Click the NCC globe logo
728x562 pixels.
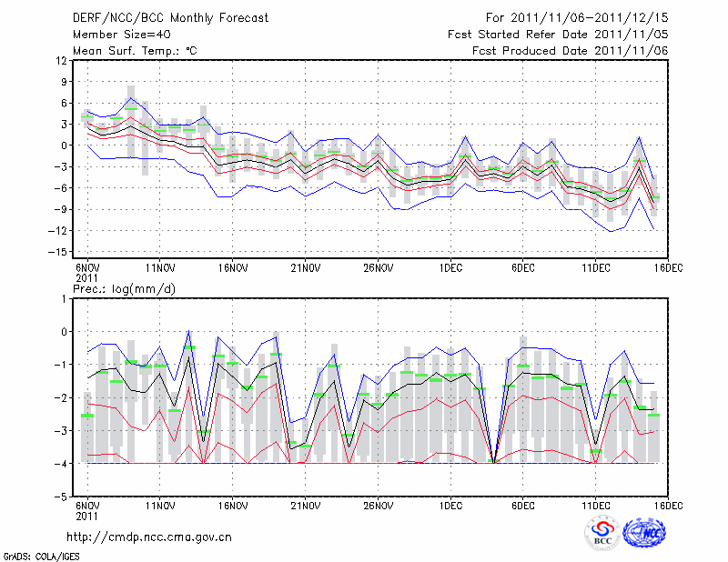pyautogui.click(x=644, y=533)
